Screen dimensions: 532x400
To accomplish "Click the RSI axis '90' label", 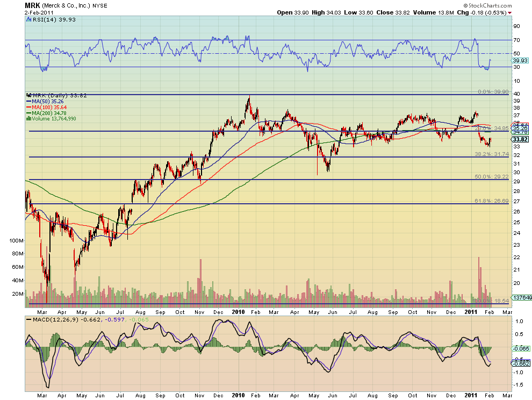I will pyautogui.click(x=517, y=26).
